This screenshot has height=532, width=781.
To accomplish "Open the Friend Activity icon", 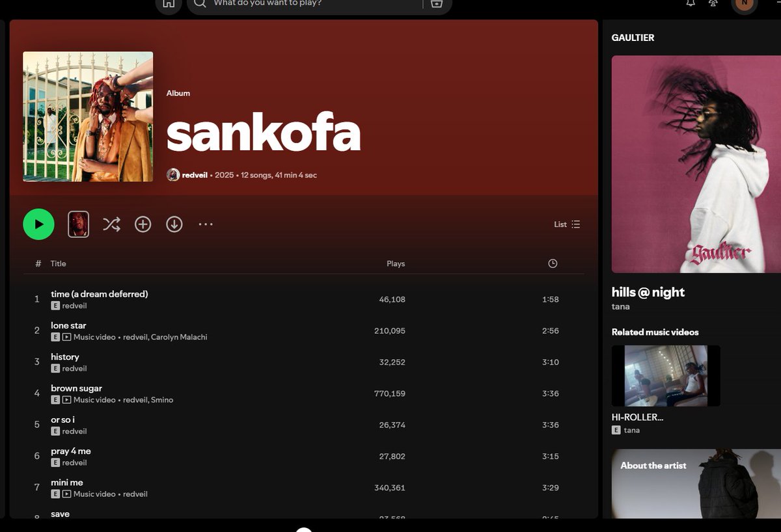I will [x=713, y=3].
